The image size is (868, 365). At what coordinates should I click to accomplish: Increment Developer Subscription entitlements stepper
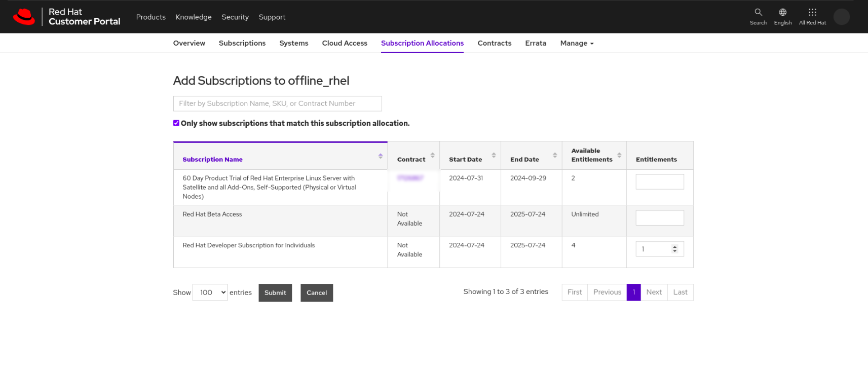674,247
